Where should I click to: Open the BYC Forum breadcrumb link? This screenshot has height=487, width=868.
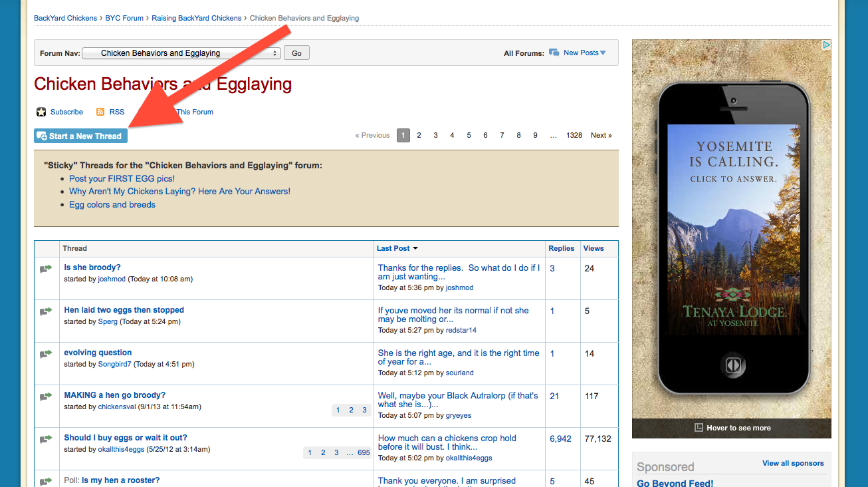point(124,18)
